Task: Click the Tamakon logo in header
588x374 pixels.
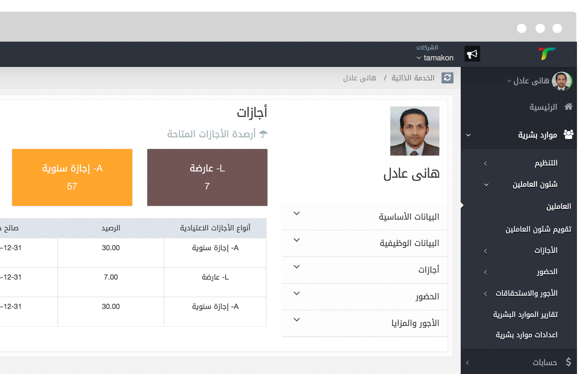Action: pyautogui.click(x=547, y=54)
